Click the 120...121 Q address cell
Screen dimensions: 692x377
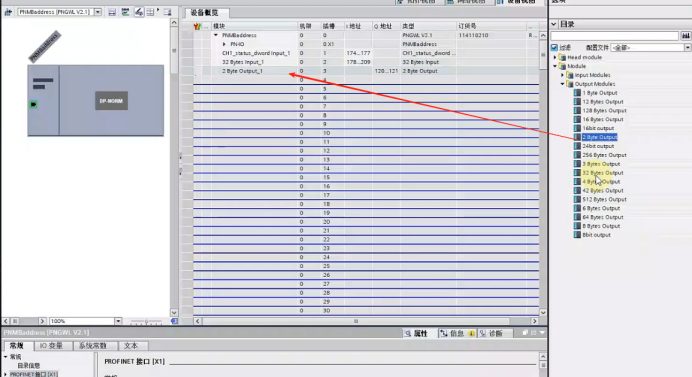tap(386, 71)
